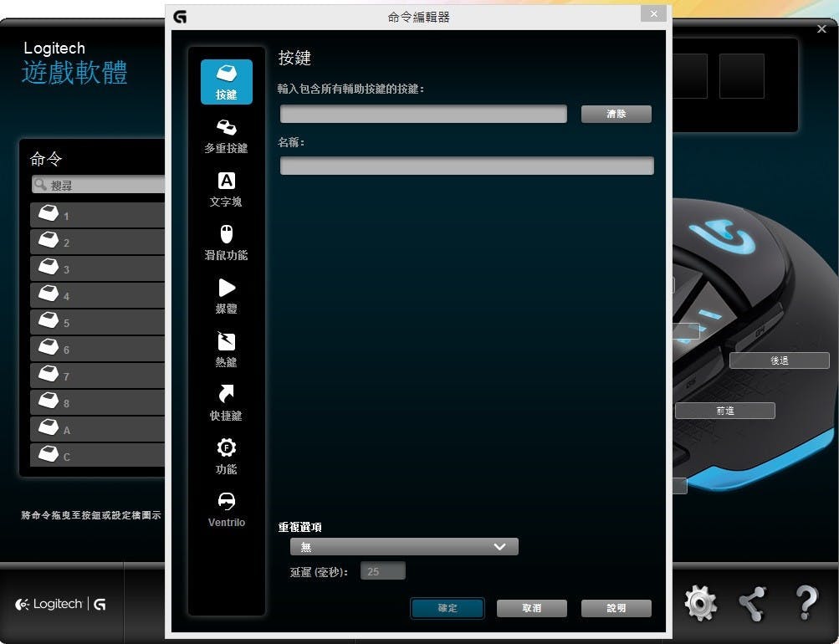
Task: Select the 滑鼠功能 mouse function category
Action: tap(227, 243)
